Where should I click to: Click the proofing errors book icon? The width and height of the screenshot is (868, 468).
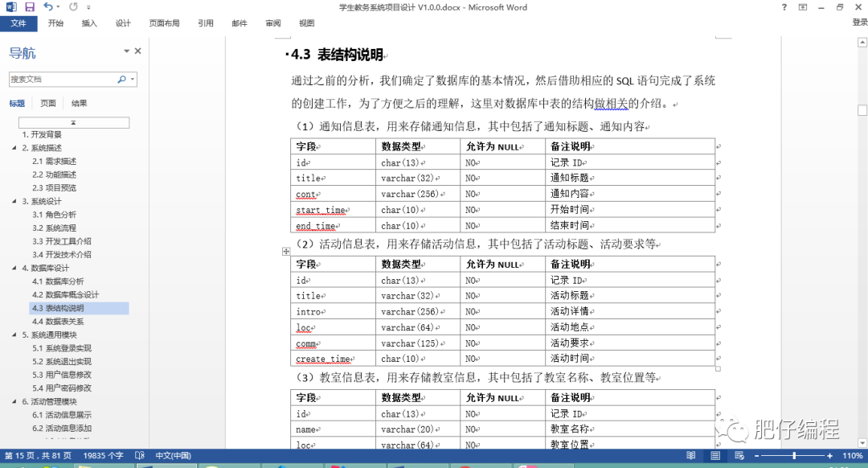pyautogui.click(x=140, y=455)
